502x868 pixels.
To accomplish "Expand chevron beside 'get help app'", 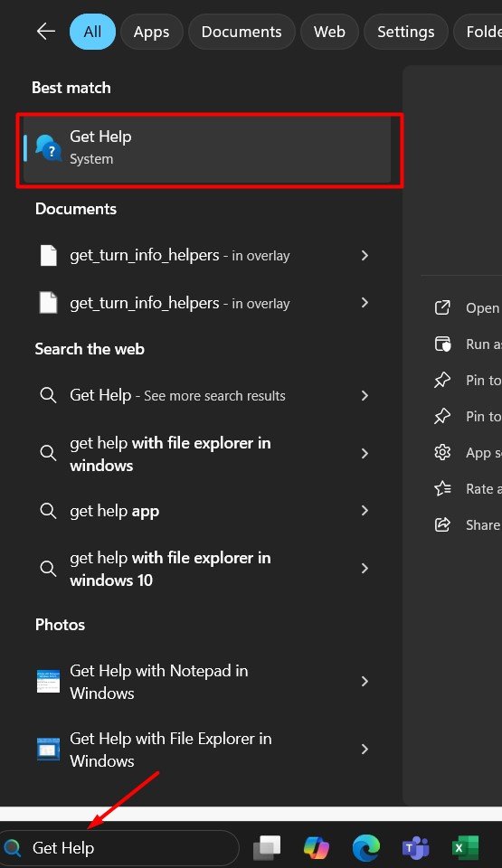I will [x=365, y=510].
